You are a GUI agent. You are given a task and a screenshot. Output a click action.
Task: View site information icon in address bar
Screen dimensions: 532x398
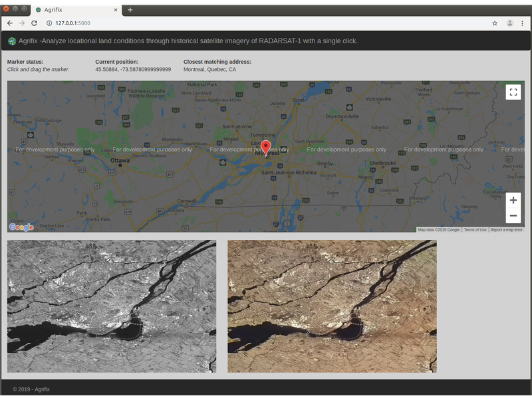[x=49, y=23]
